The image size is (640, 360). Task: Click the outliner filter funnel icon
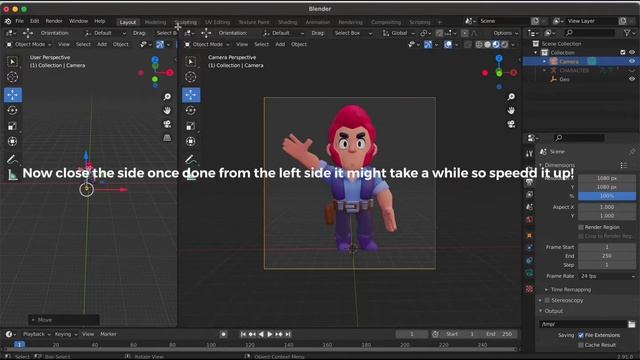(627, 33)
